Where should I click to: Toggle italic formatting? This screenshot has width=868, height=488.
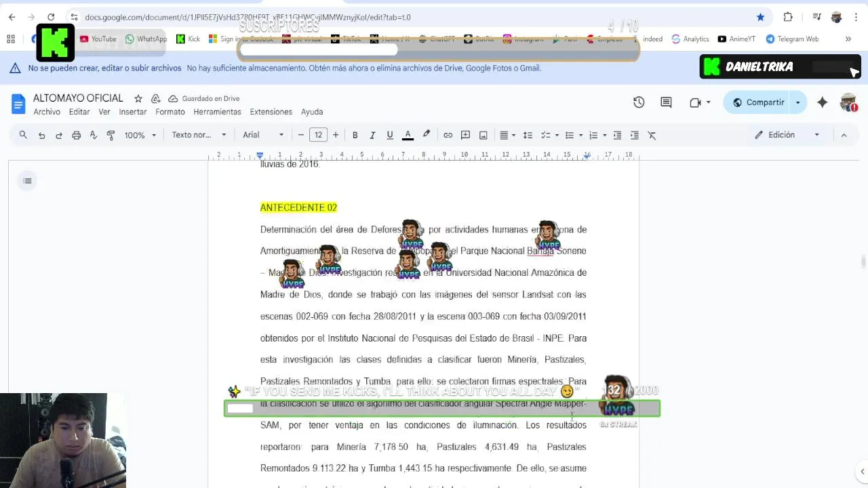[372, 135]
